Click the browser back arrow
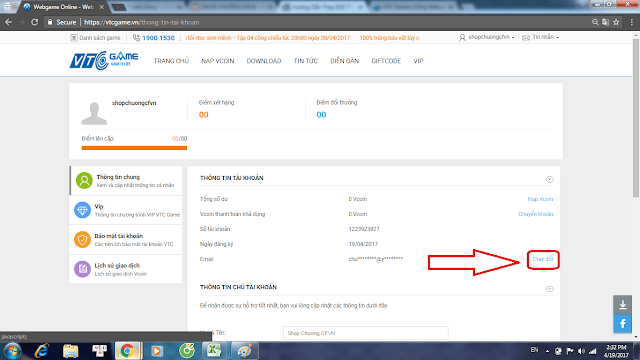The height and width of the screenshot is (360, 640). (8, 22)
